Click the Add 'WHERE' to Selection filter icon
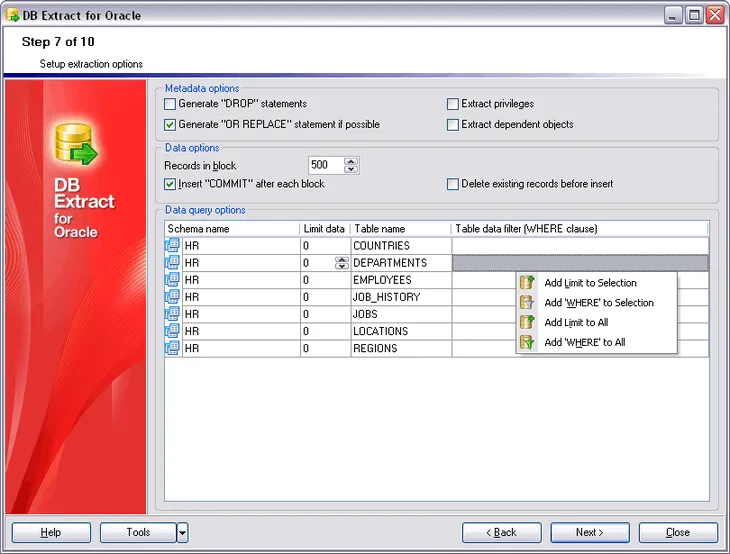The width and height of the screenshot is (730, 554). 527,302
